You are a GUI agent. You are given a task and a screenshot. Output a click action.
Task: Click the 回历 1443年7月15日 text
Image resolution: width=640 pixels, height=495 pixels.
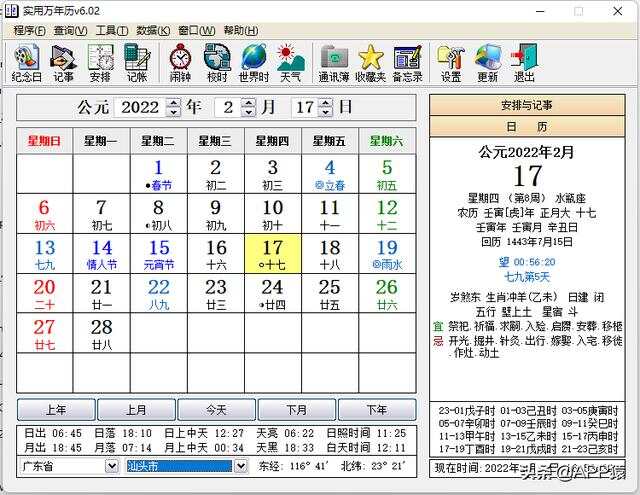[527, 242]
